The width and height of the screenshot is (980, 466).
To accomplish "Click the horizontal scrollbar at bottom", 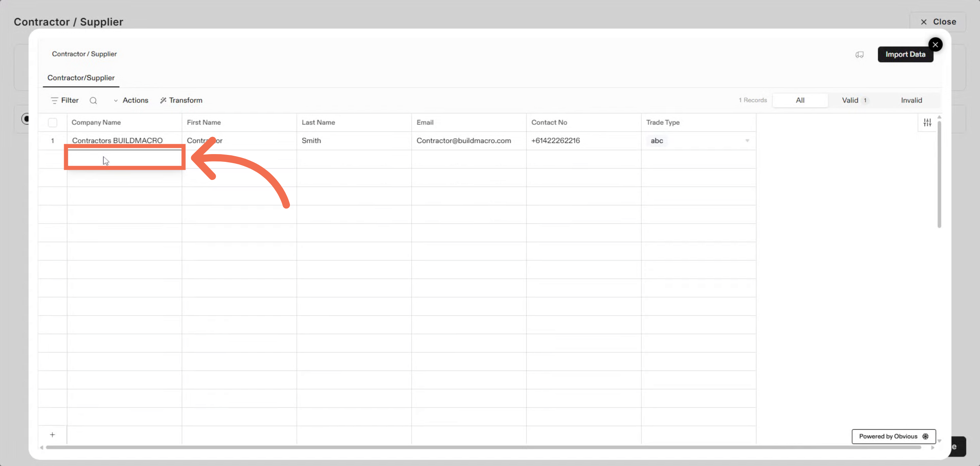I will [482, 448].
